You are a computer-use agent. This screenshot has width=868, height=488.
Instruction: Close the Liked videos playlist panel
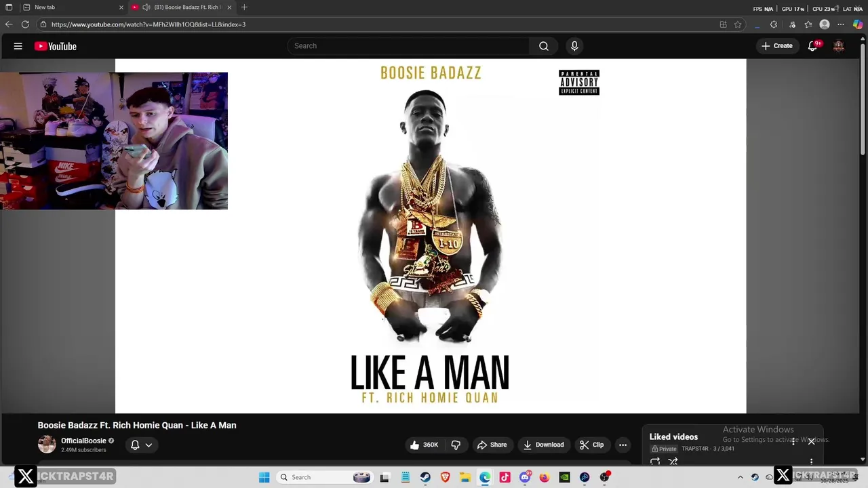[x=811, y=441]
